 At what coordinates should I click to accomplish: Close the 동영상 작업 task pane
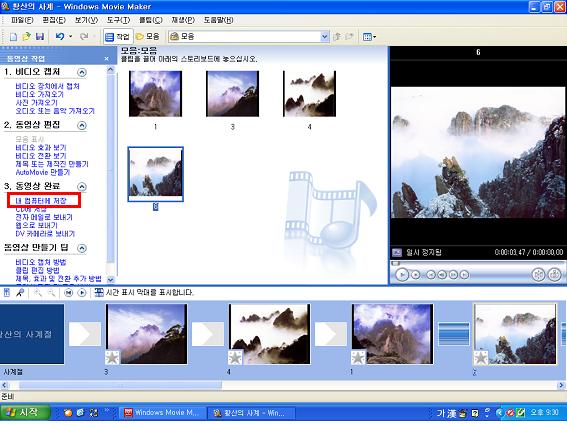[106, 59]
